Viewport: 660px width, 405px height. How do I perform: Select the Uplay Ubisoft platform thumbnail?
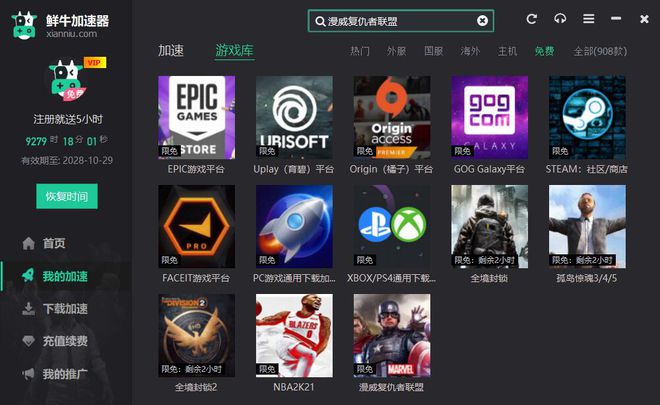point(294,117)
